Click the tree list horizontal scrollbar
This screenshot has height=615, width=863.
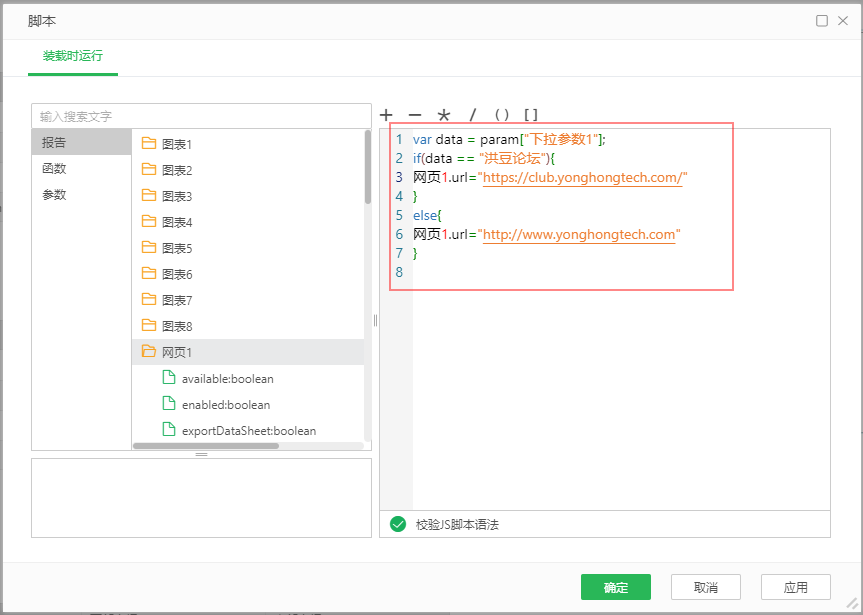(205, 446)
